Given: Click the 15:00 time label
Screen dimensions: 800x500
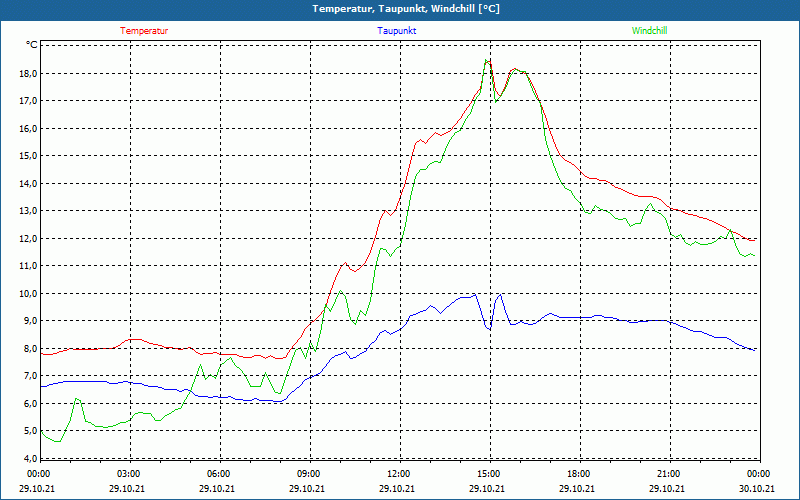Looking at the screenshot, I should (x=490, y=474).
